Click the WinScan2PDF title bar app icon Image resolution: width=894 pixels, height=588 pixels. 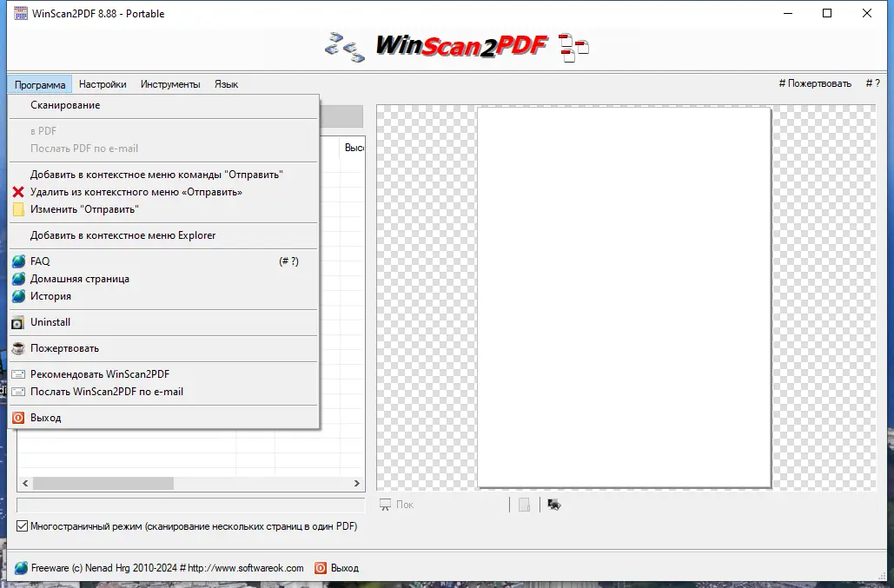21,13
